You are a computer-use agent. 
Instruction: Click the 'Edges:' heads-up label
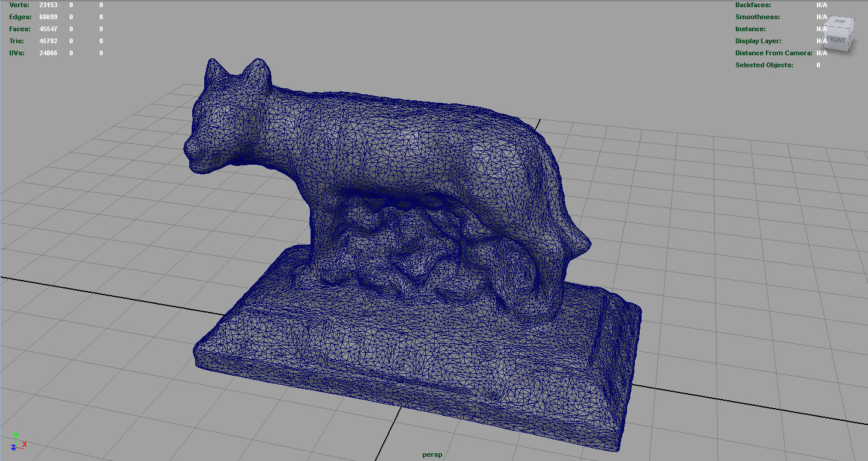click(x=20, y=17)
